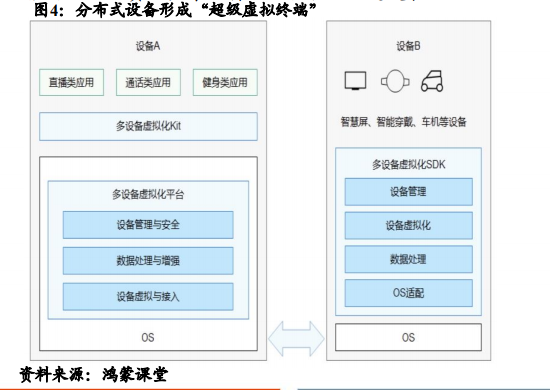The width and height of the screenshot is (550, 390).
Task: Click the 多设备虚拟化平台 label
Action: click(148, 194)
